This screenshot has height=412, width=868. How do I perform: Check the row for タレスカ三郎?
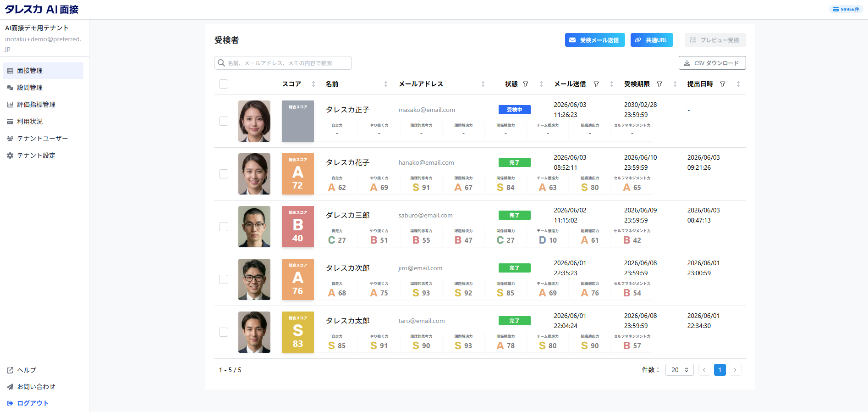[224, 227]
